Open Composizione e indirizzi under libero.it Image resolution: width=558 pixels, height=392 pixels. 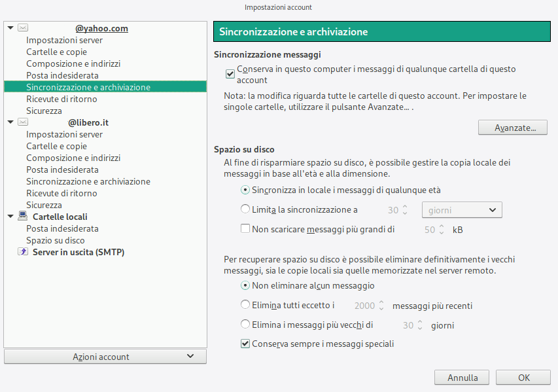pos(73,158)
